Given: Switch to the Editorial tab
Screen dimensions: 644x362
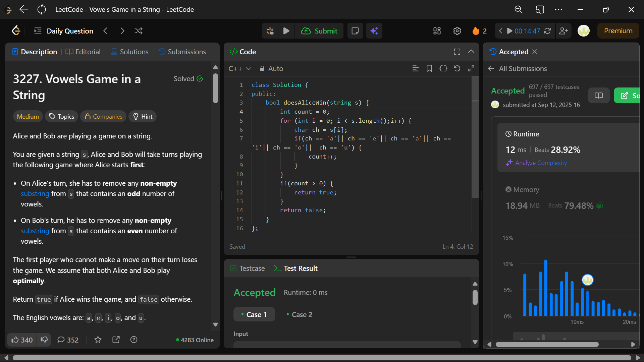Looking at the screenshot, I should (83, 52).
